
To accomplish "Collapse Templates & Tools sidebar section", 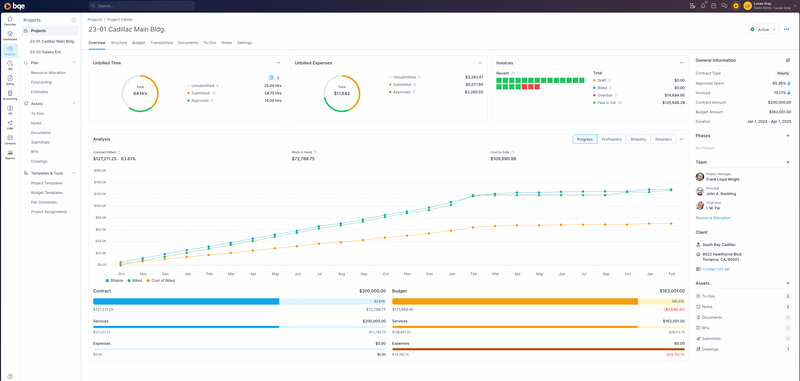I will point(74,173).
